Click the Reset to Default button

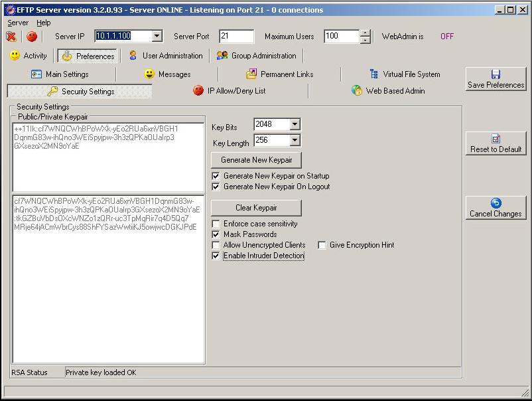(496, 143)
